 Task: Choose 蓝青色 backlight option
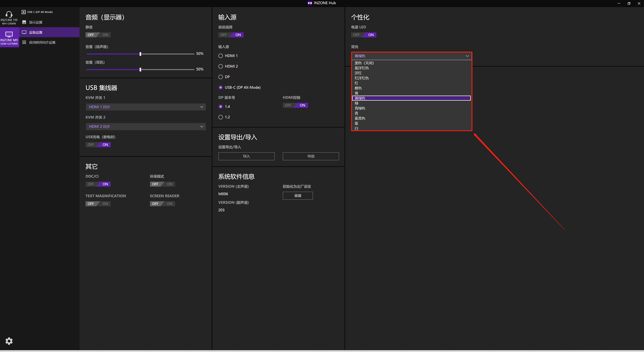point(412,118)
